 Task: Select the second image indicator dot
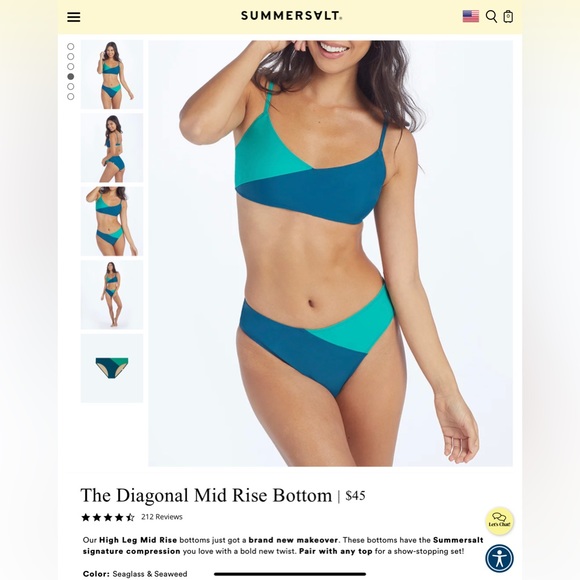(x=71, y=57)
